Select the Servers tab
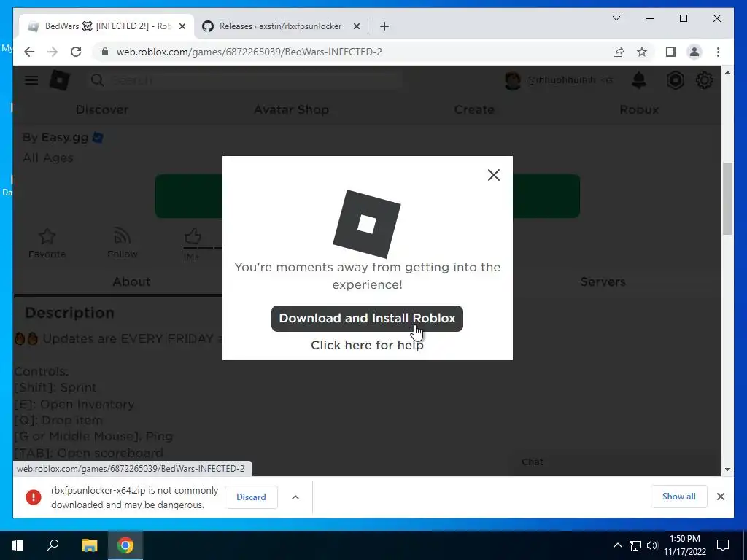The image size is (747, 560). point(603,281)
